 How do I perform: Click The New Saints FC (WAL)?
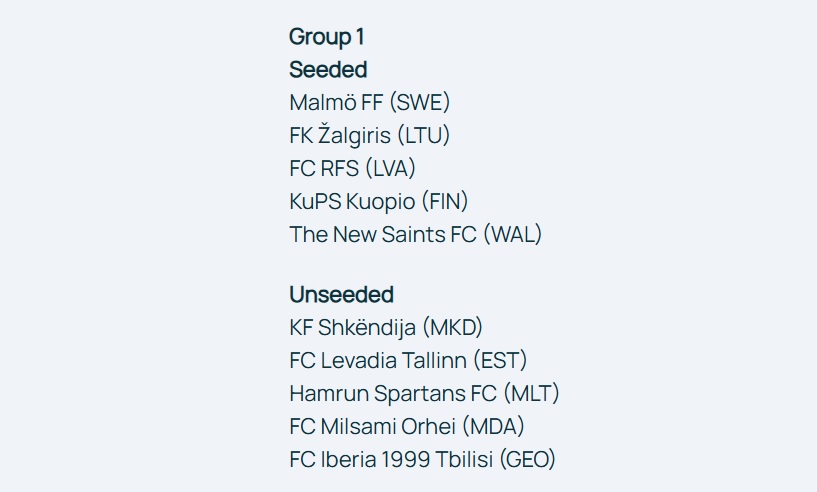point(415,235)
